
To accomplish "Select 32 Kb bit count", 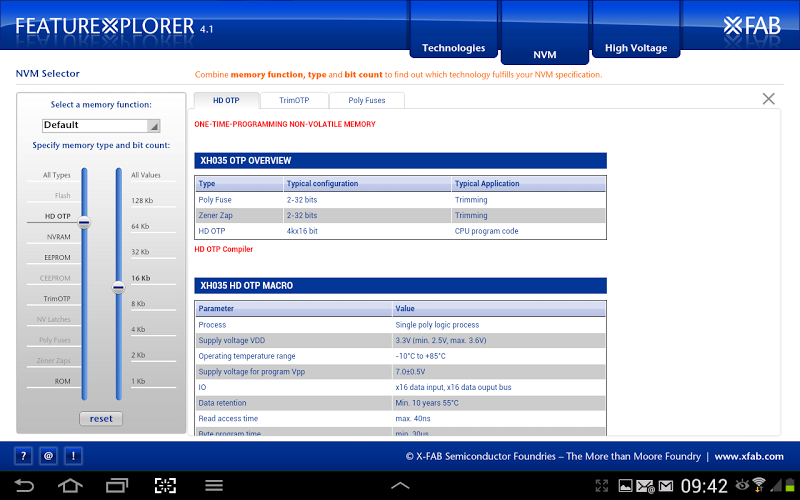I will click(x=140, y=252).
